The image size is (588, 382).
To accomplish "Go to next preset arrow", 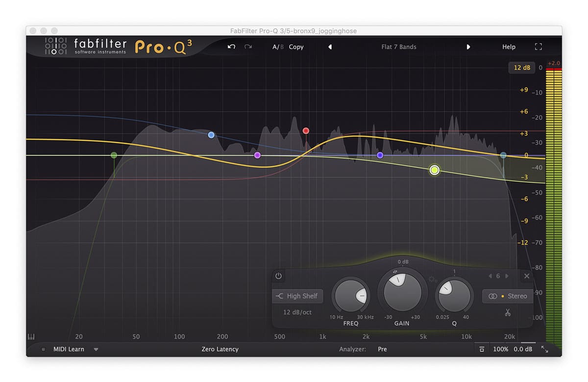I will coord(468,47).
